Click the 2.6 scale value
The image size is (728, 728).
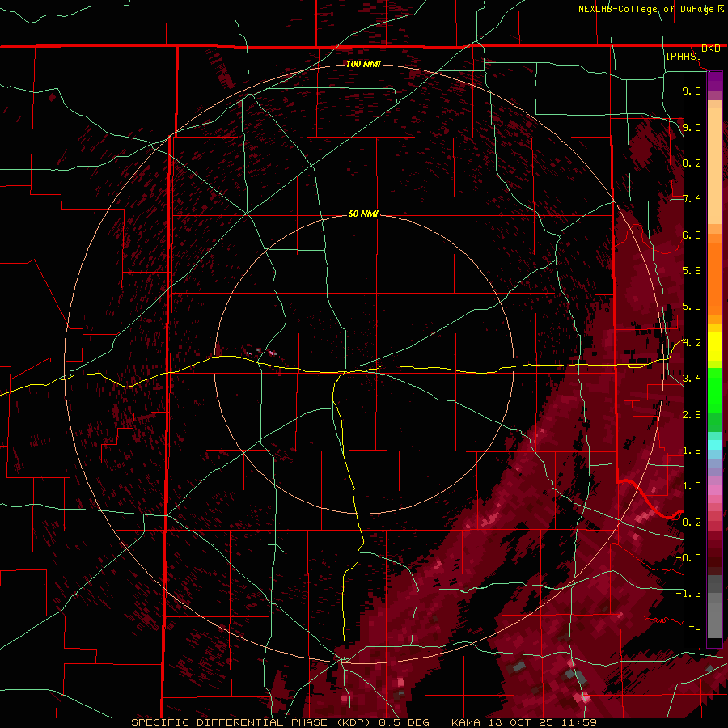[692, 415]
